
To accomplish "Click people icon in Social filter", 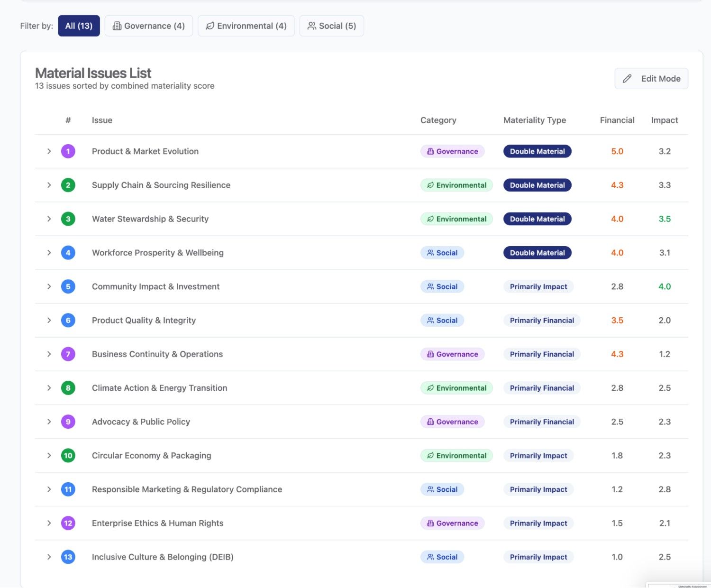I will (311, 26).
